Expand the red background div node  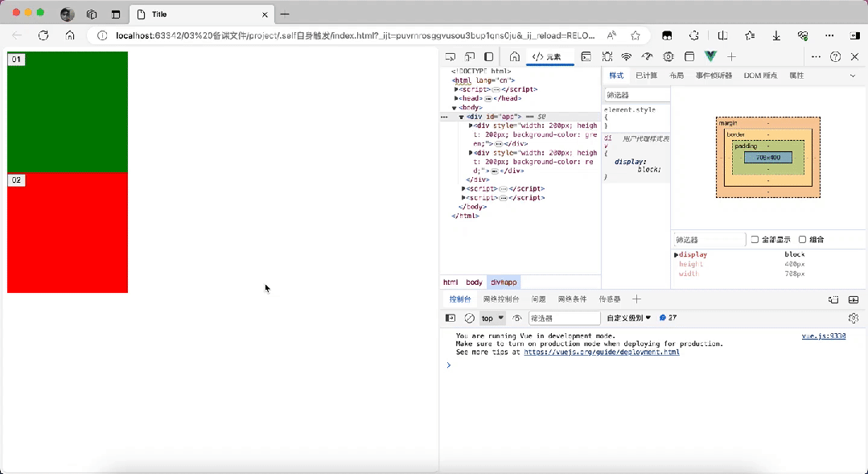(x=471, y=153)
